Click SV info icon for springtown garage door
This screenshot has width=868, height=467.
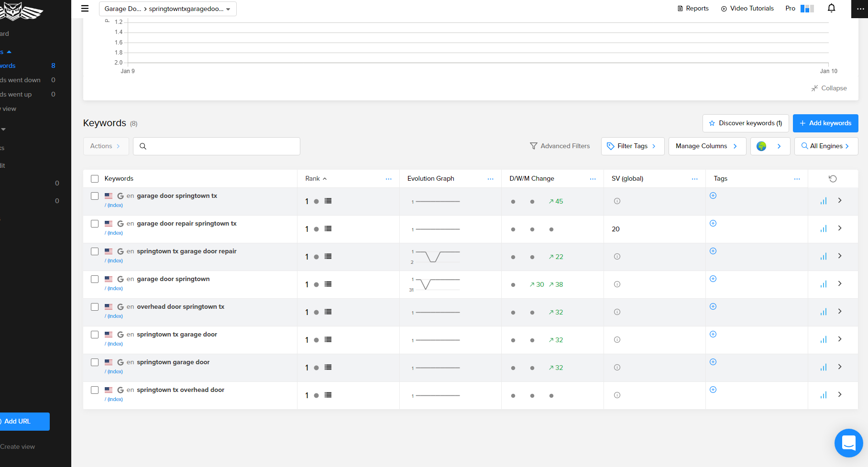click(617, 368)
